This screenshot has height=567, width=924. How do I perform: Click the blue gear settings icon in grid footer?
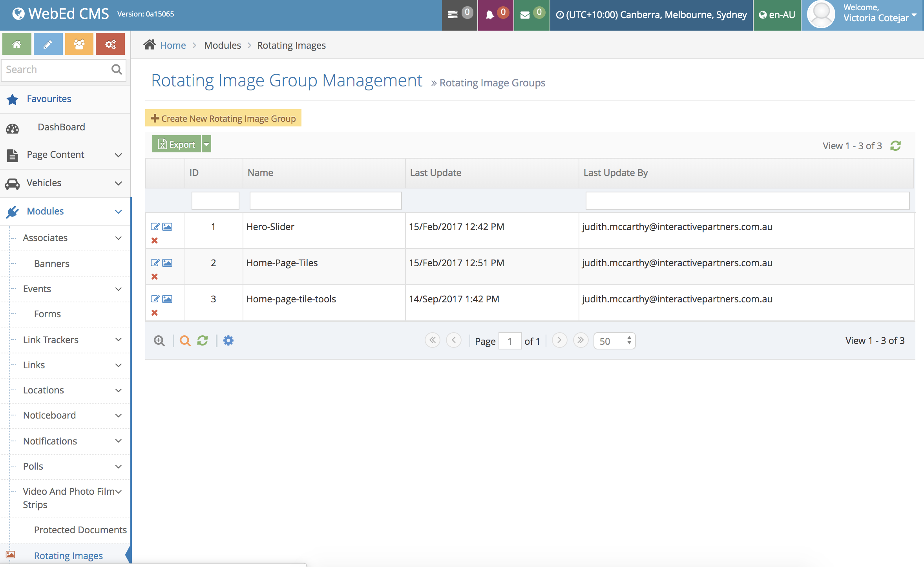coord(228,340)
